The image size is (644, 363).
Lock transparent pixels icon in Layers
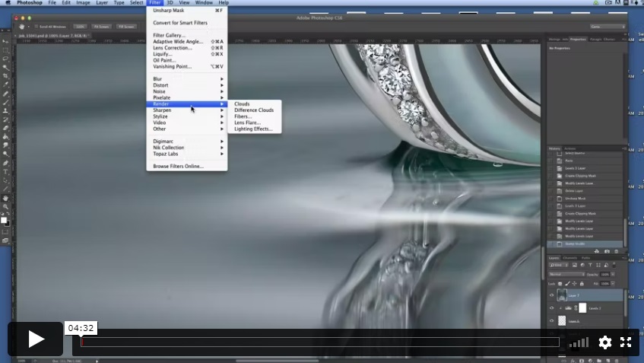point(560,284)
